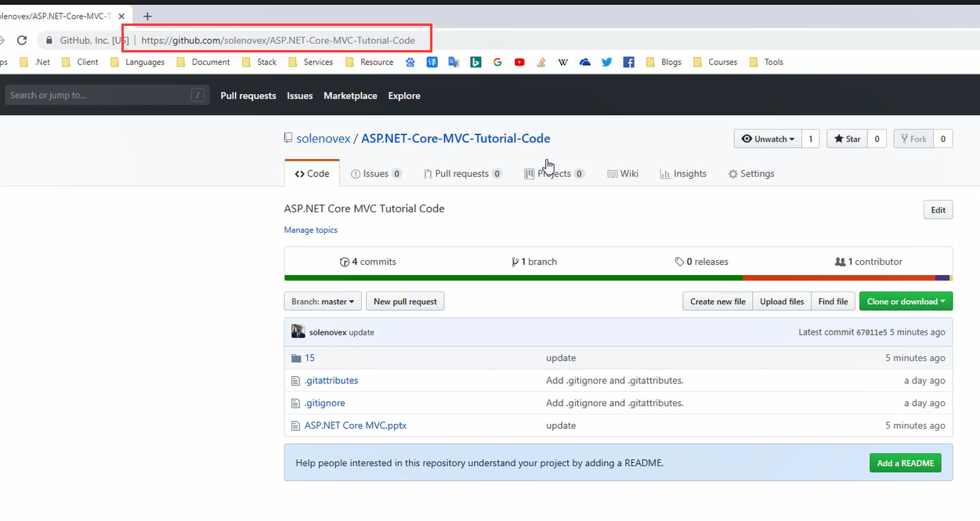
Task: Open Pull requests in top navigation
Action: click(248, 96)
